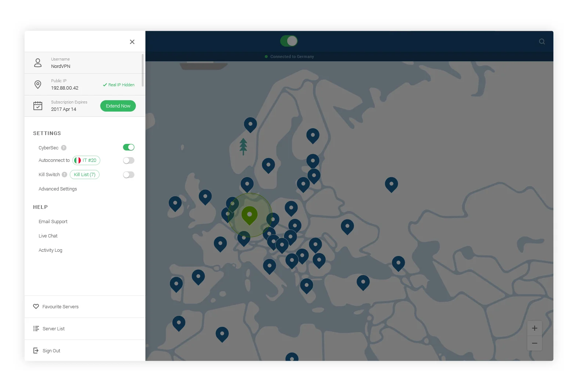The width and height of the screenshot is (578, 392).
Task: Click the CyberSec help question mark
Action: pyautogui.click(x=64, y=148)
